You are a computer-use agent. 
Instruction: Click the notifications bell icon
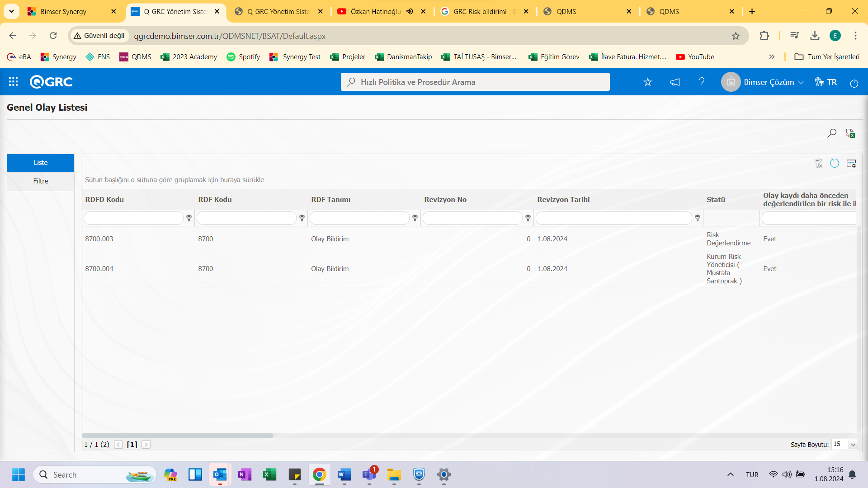click(675, 82)
